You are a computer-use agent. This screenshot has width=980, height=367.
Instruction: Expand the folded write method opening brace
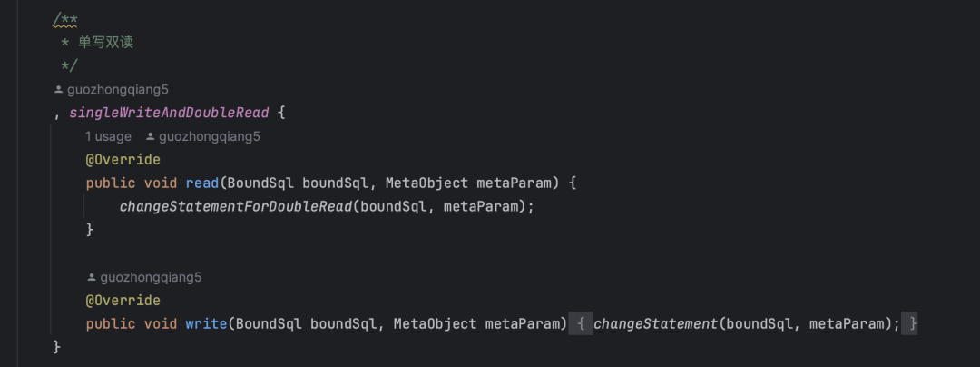point(581,324)
